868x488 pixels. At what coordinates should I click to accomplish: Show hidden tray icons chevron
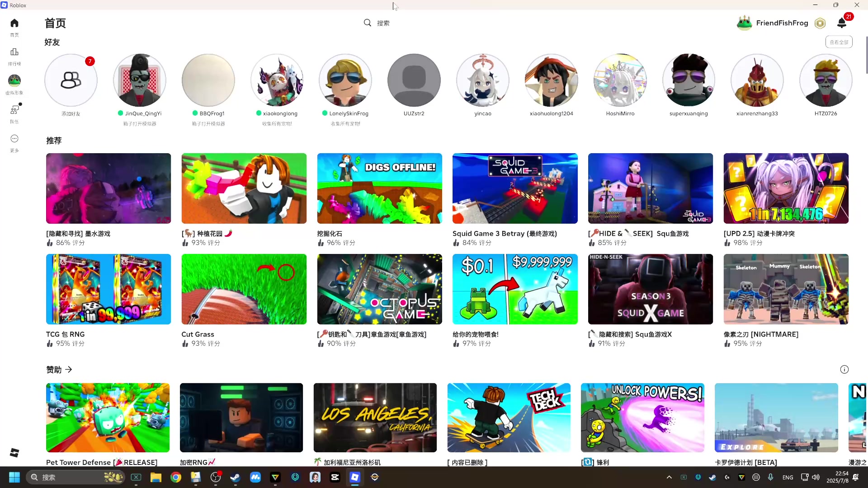(x=669, y=477)
